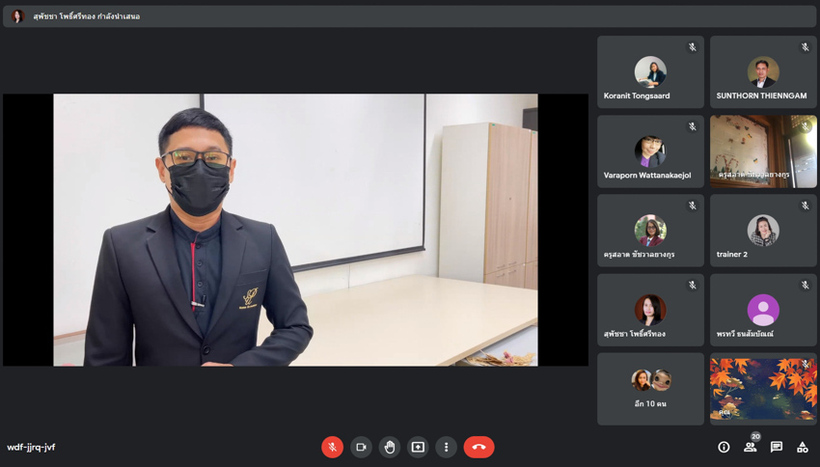Select the SUNTHORN THIENNGAM participant tile
The width and height of the screenshot is (820, 467).
[763, 72]
